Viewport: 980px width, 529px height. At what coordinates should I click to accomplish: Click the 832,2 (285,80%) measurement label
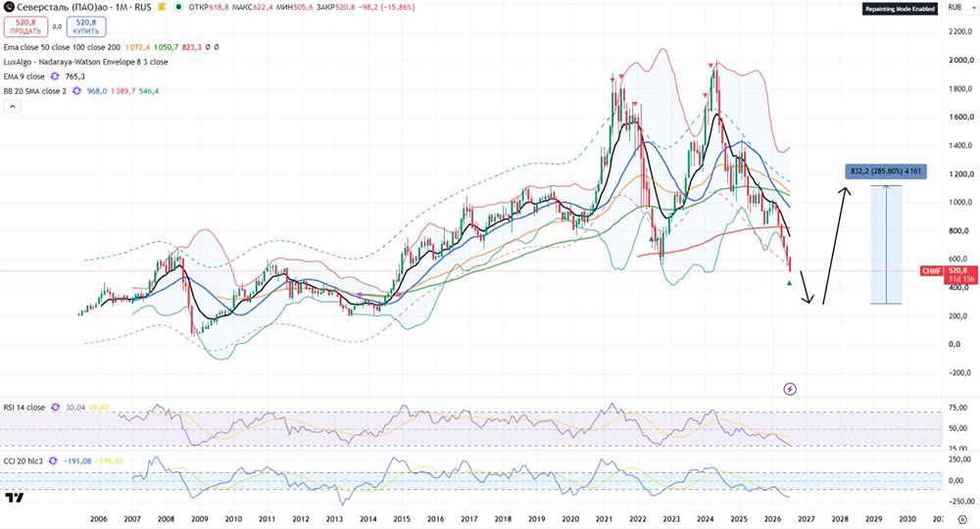(x=886, y=171)
